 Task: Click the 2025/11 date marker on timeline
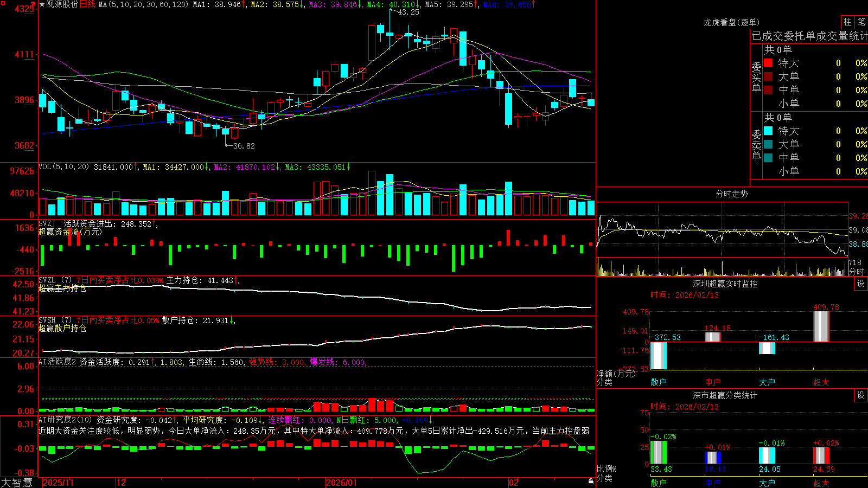pyautogui.click(x=58, y=483)
